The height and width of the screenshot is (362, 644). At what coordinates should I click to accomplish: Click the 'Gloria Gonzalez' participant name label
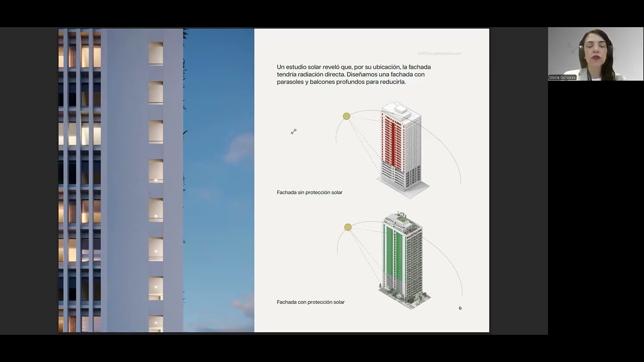(x=562, y=78)
